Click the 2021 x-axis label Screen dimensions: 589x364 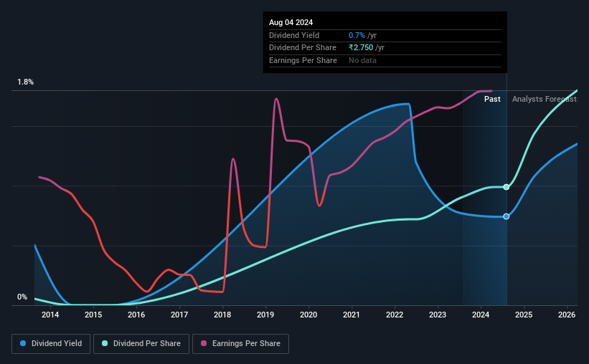coord(352,315)
